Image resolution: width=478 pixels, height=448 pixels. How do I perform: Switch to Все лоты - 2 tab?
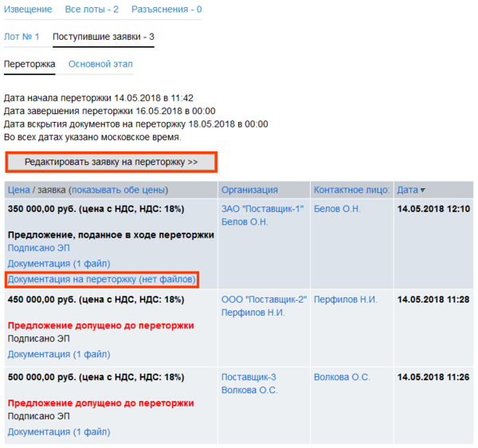point(92,10)
